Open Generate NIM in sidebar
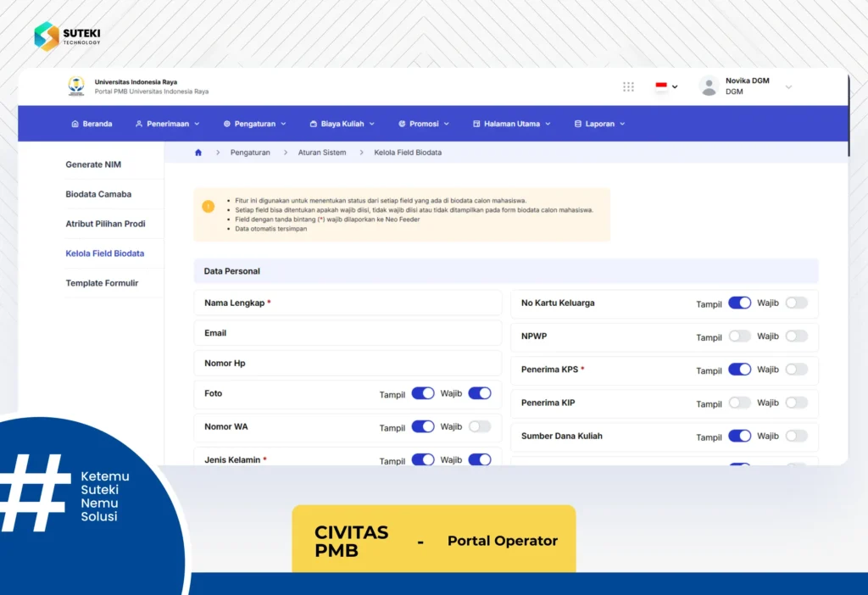868x595 pixels. [93, 164]
